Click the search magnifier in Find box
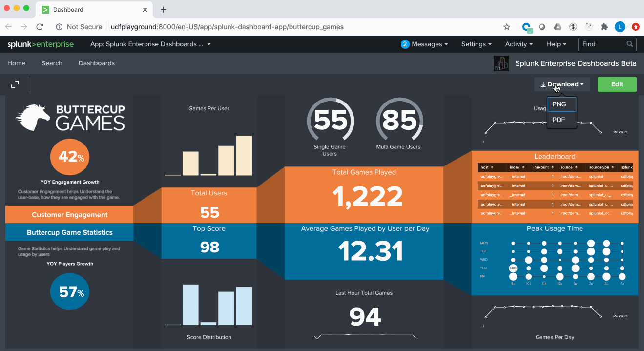The width and height of the screenshot is (644, 351). click(630, 44)
